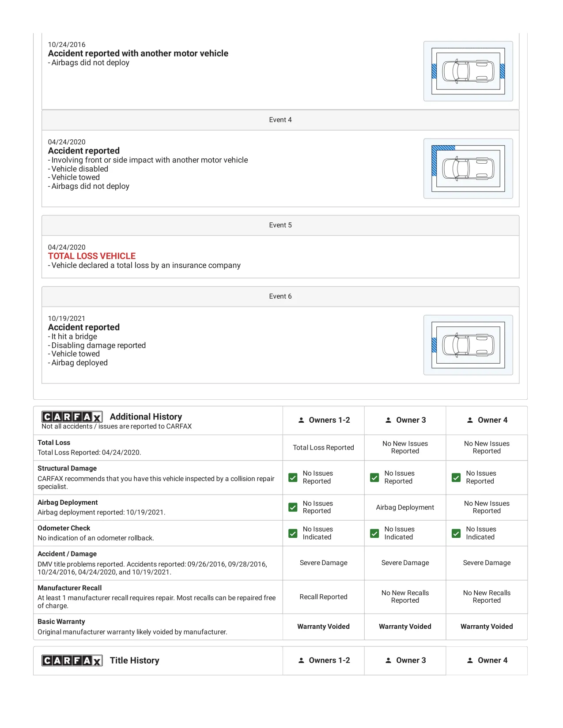Click 'Involving front or side impact' detail line

tap(148, 160)
